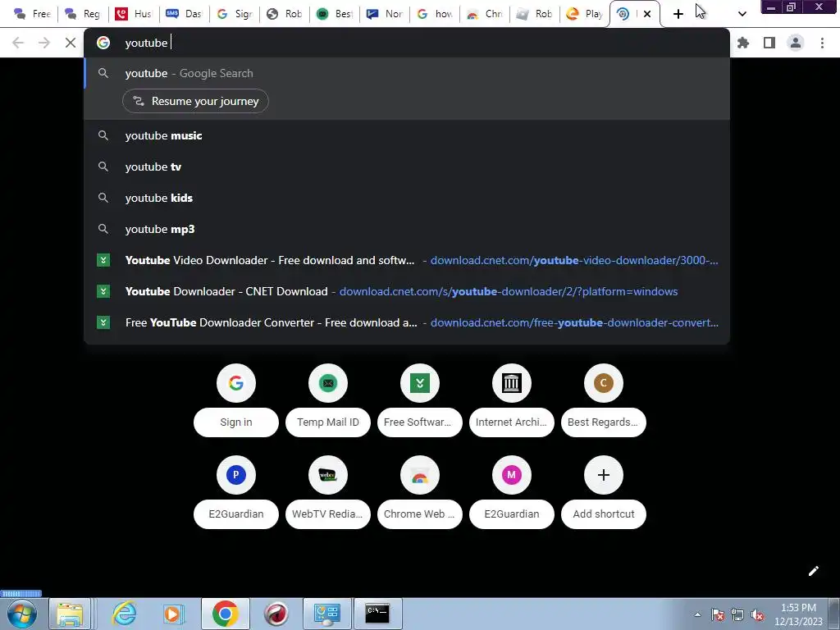Toggle the side panel icon

click(x=769, y=43)
